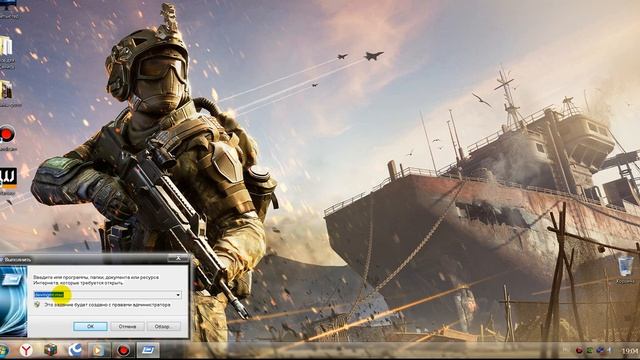640x360 pixels.
Task: Open the system tray clock
Action: pyautogui.click(x=630, y=351)
